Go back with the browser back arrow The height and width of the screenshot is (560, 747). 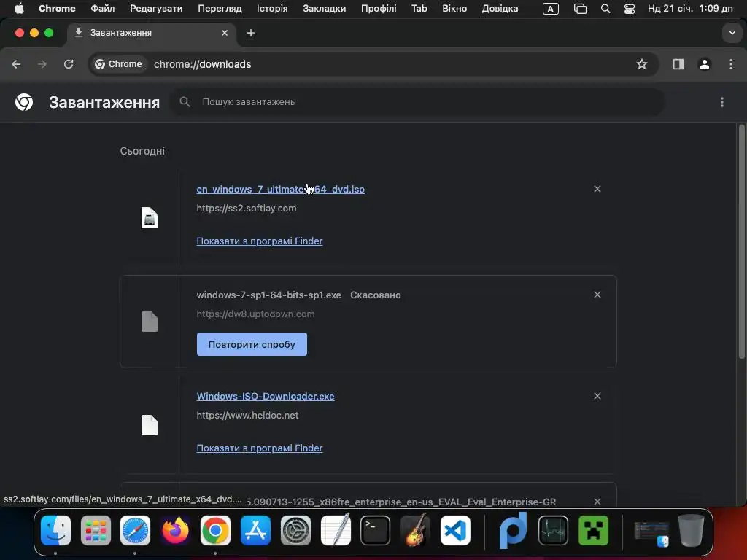(16, 64)
